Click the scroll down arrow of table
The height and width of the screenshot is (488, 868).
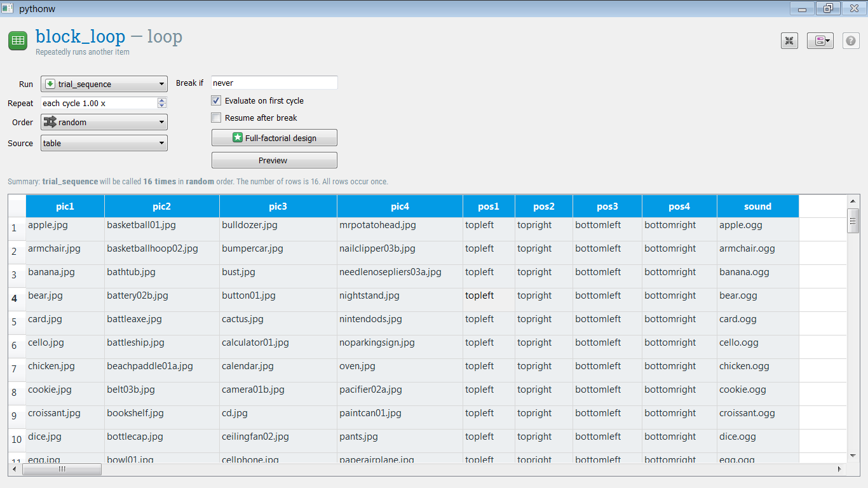tap(853, 455)
